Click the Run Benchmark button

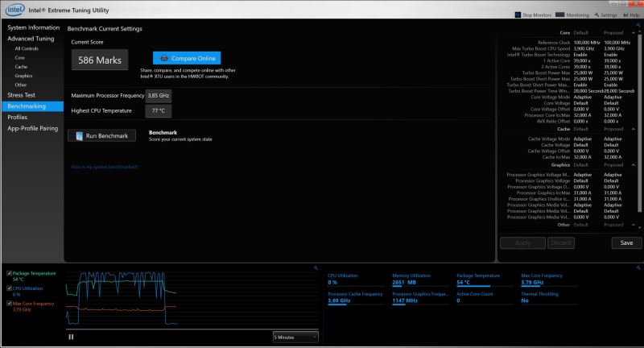(101, 136)
